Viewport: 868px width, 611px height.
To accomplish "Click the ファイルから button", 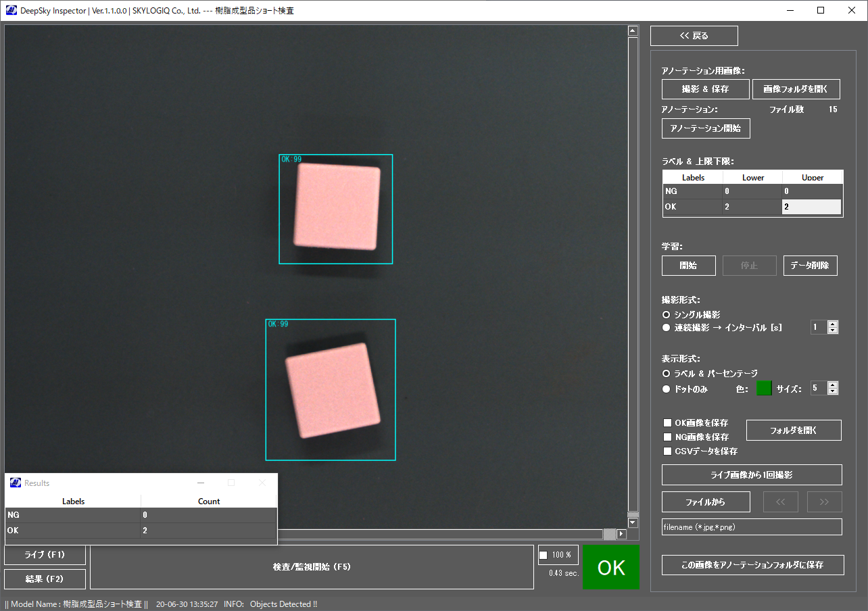I will pyautogui.click(x=706, y=502).
